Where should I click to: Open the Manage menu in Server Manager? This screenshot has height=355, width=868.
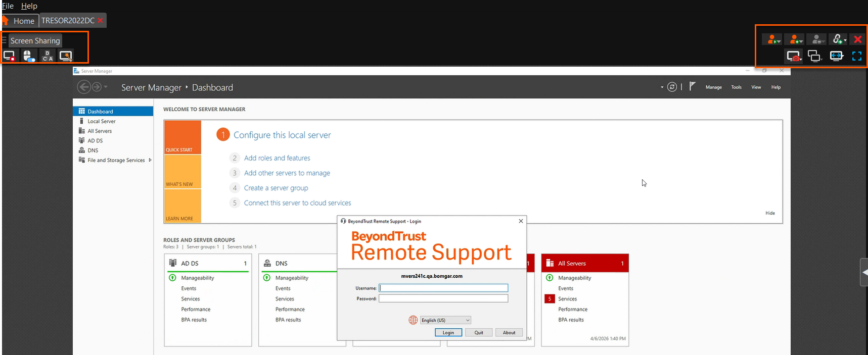[x=714, y=87]
